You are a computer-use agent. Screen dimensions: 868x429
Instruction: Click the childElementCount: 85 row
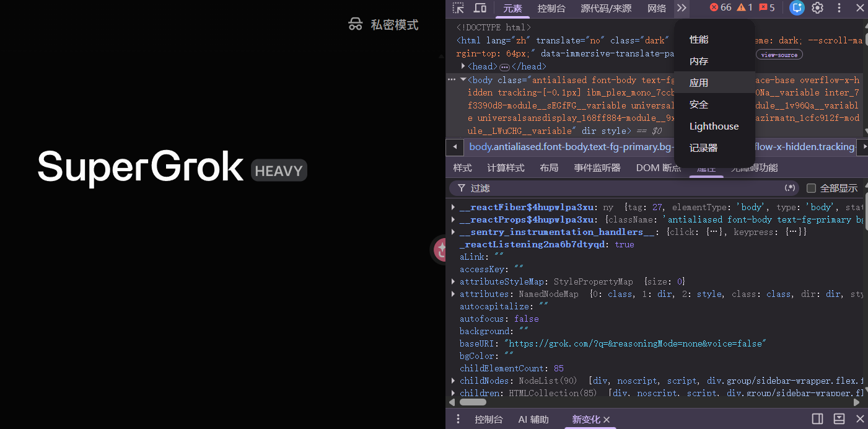pyautogui.click(x=512, y=368)
